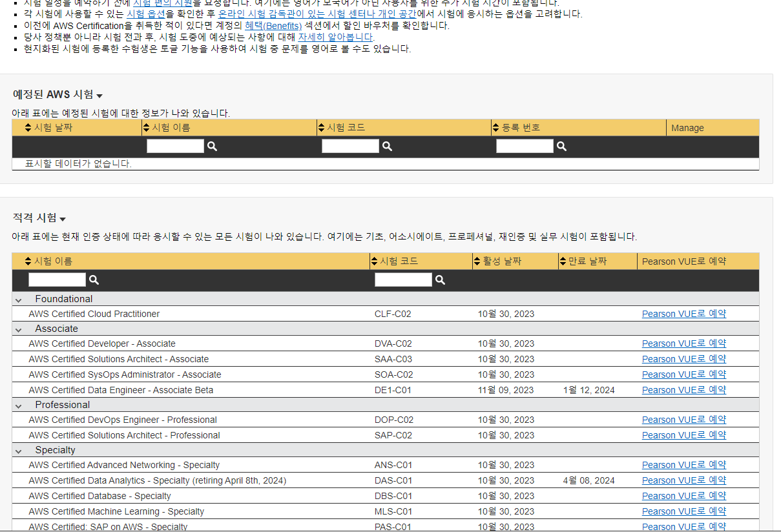Click exam code DBS-C01

[x=393, y=496]
